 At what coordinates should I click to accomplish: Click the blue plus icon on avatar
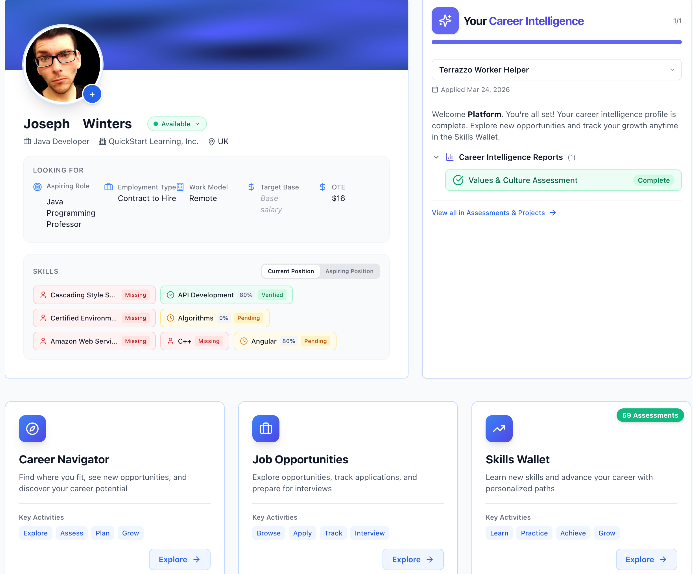[x=92, y=94]
